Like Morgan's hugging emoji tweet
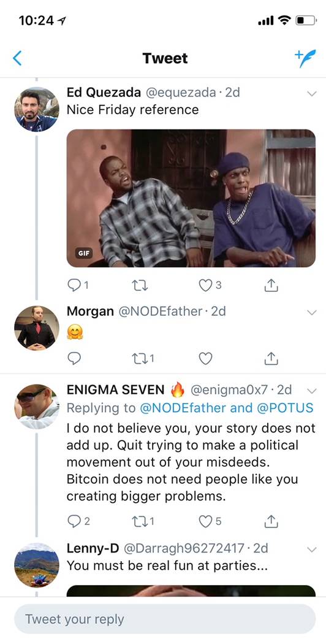326x644 pixels. point(205,359)
